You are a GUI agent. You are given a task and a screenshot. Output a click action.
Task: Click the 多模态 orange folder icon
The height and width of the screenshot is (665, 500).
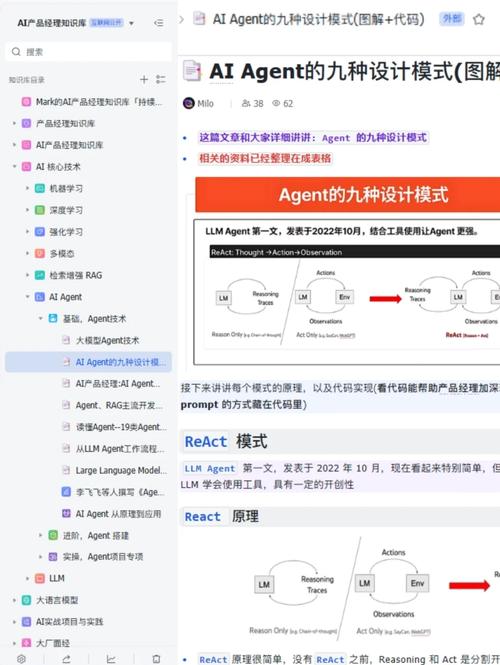(x=39, y=253)
